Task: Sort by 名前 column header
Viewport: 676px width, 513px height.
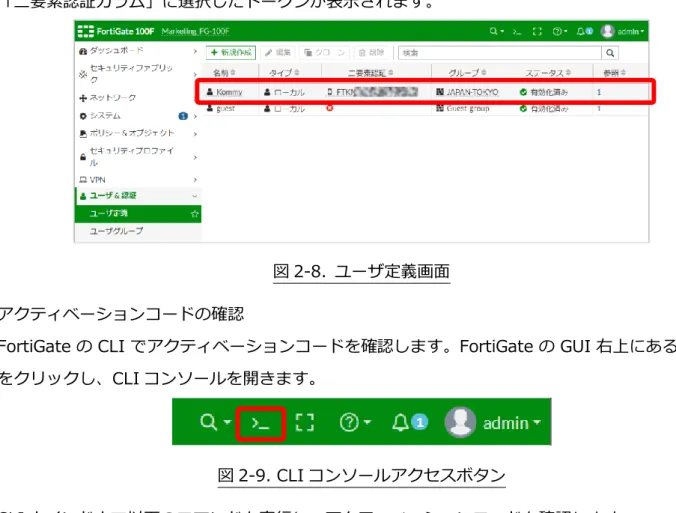Action: [224, 72]
